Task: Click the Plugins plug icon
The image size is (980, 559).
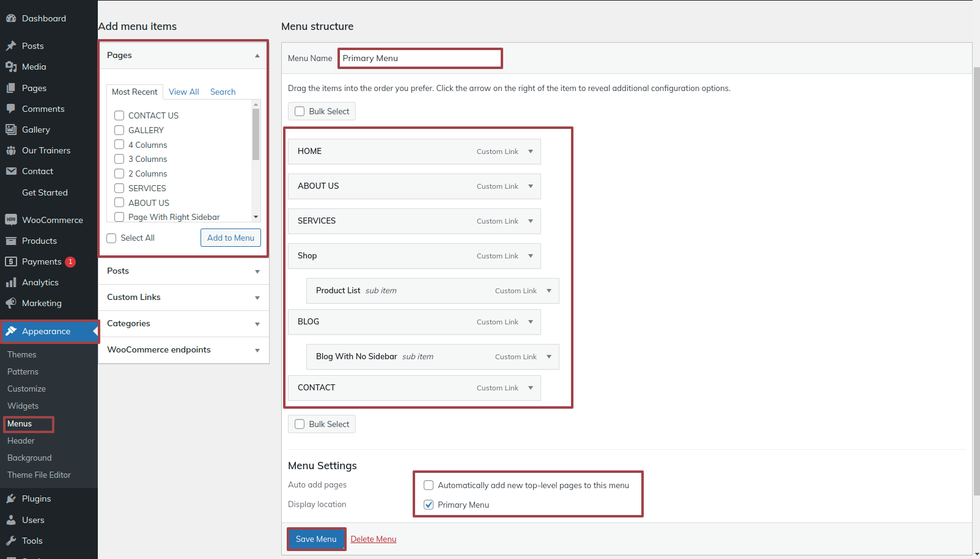Action: click(x=11, y=499)
